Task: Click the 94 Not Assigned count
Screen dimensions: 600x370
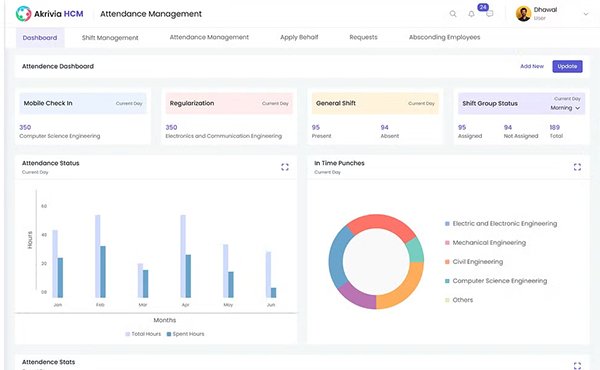Action: (x=508, y=127)
